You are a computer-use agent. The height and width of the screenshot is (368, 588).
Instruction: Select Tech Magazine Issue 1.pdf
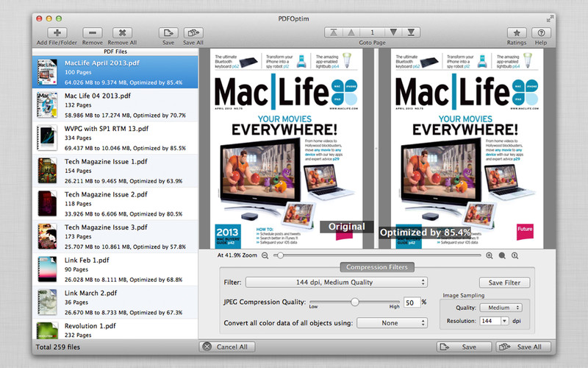click(x=115, y=171)
